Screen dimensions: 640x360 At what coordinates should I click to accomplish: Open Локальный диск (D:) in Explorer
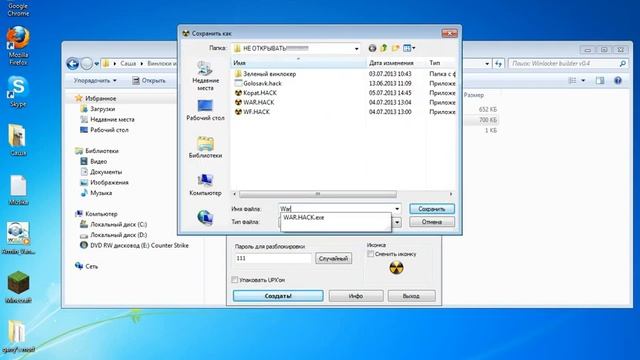[113, 235]
